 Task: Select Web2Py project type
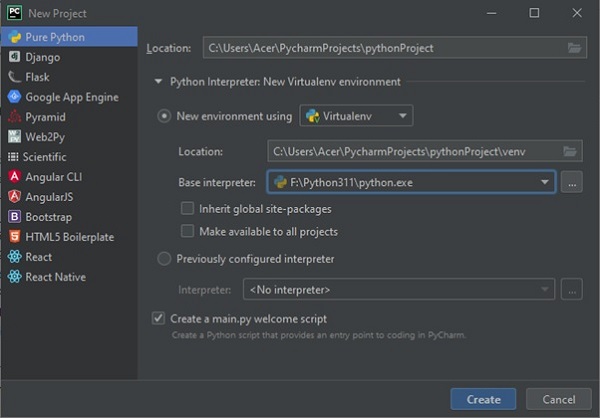coord(45,137)
